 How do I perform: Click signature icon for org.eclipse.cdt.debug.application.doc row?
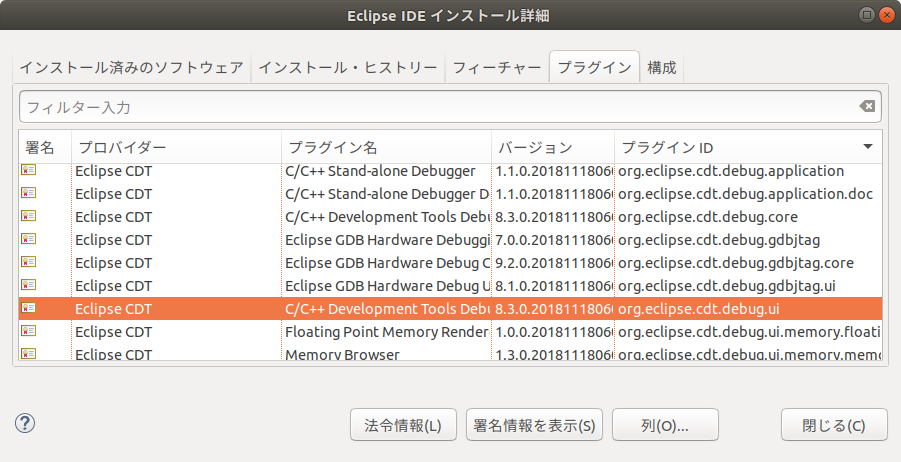[x=28, y=192]
